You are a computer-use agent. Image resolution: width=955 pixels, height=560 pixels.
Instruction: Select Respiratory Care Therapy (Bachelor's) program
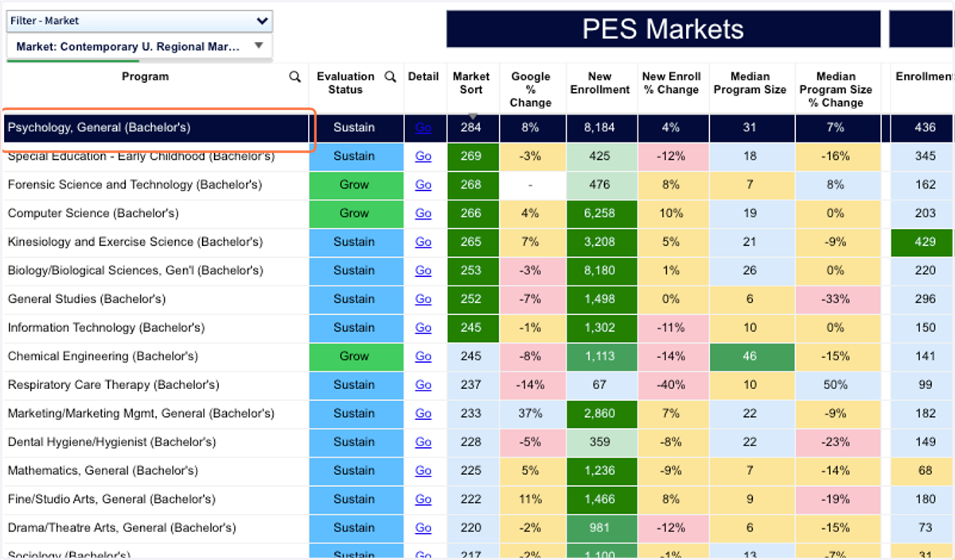(113, 385)
